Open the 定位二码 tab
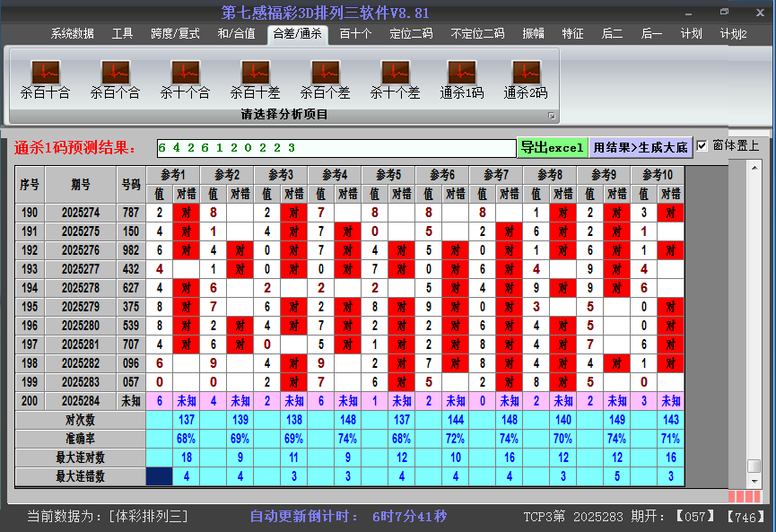 coord(411,34)
